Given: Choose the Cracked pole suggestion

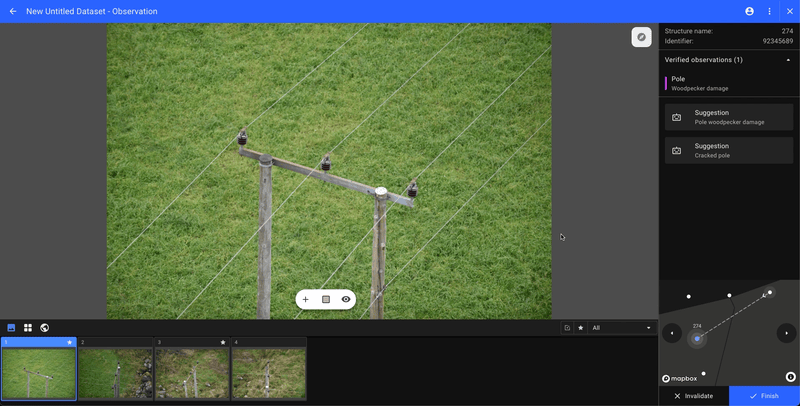Looking at the screenshot, I should tap(729, 150).
